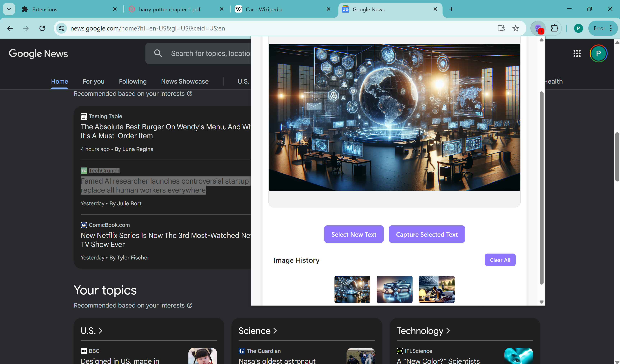Click the help icon beside Recommended interests
Image resolution: width=620 pixels, height=364 pixels.
click(x=190, y=94)
